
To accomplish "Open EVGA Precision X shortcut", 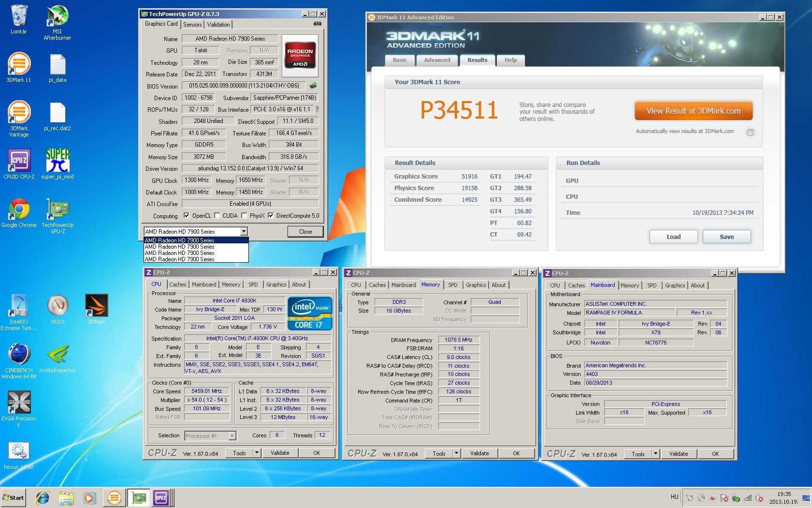I will 18,409.
